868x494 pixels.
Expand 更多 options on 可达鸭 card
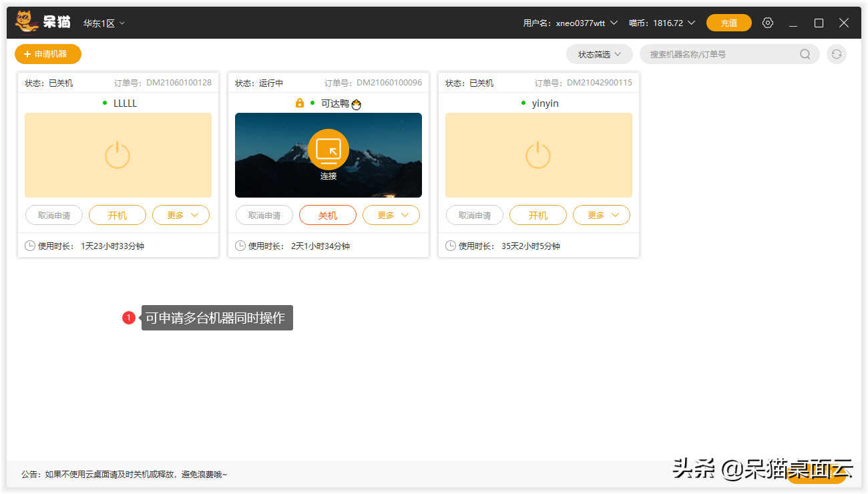(391, 215)
